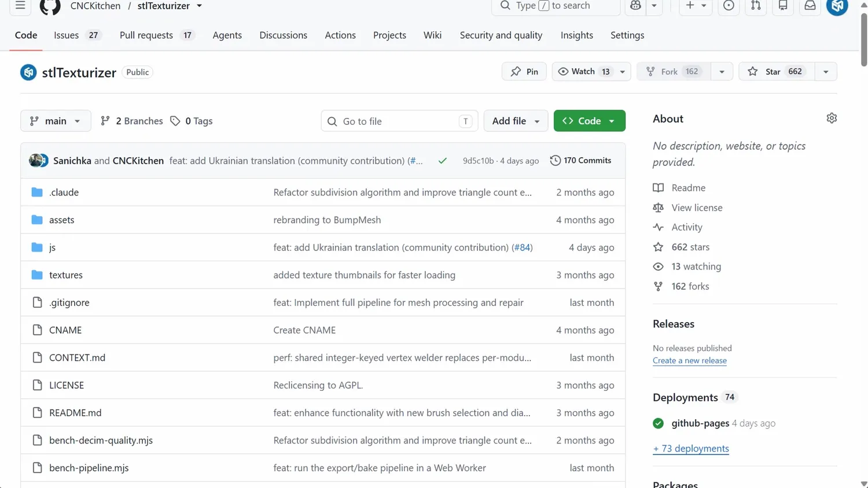868x488 pixels.
Task: Click the Readme book icon in About
Action: point(658,188)
